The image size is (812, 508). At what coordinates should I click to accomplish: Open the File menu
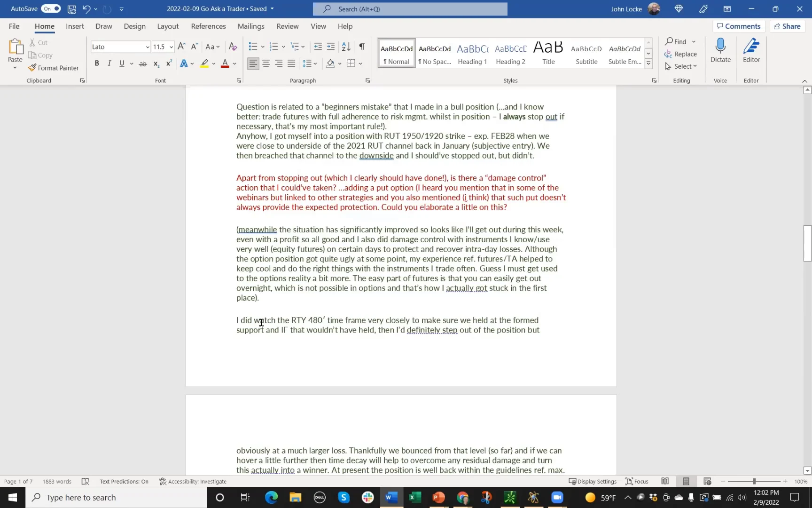(x=14, y=26)
